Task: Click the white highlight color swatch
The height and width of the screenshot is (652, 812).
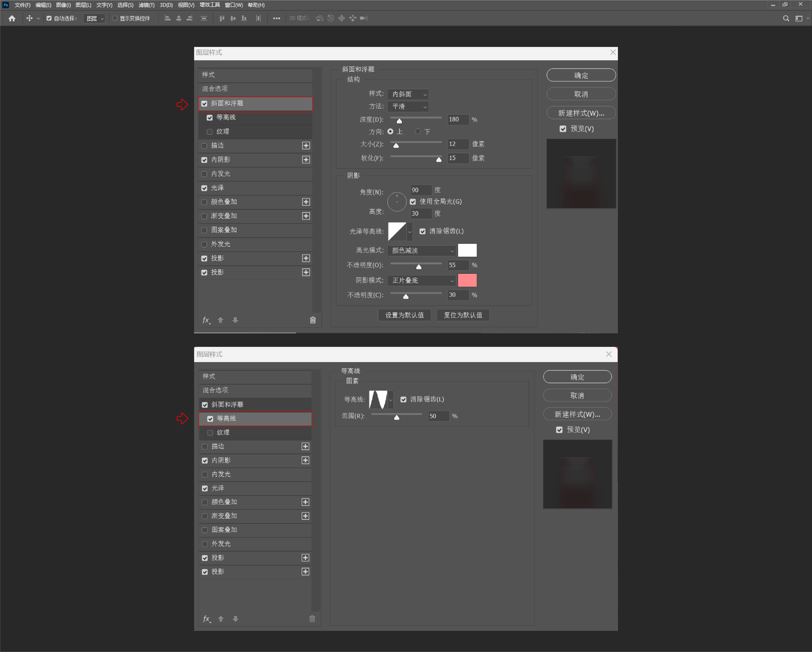Action: coord(467,250)
